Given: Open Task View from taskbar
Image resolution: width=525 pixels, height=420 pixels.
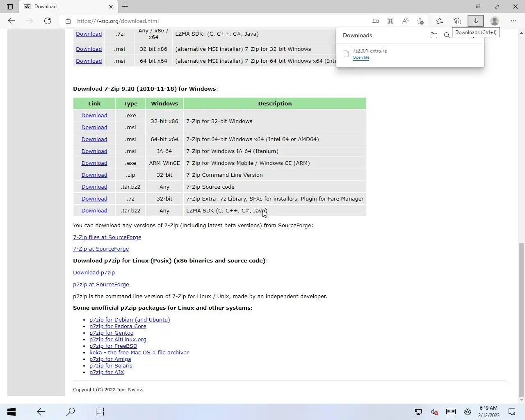Looking at the screenshot, I should pos(100,412).
